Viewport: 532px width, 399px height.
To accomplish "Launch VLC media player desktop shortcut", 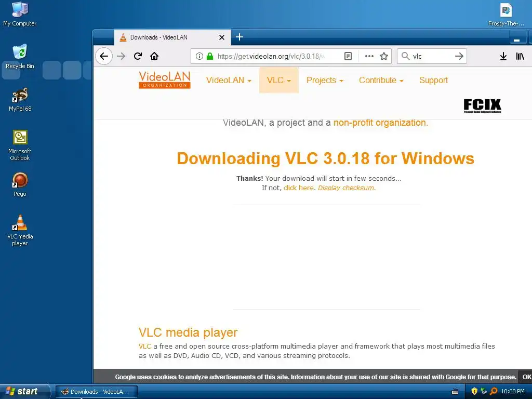I will tap(20, 230).
